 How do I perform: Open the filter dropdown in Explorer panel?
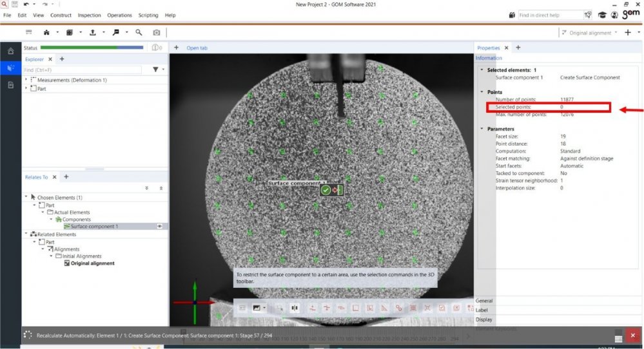point(155,70)
